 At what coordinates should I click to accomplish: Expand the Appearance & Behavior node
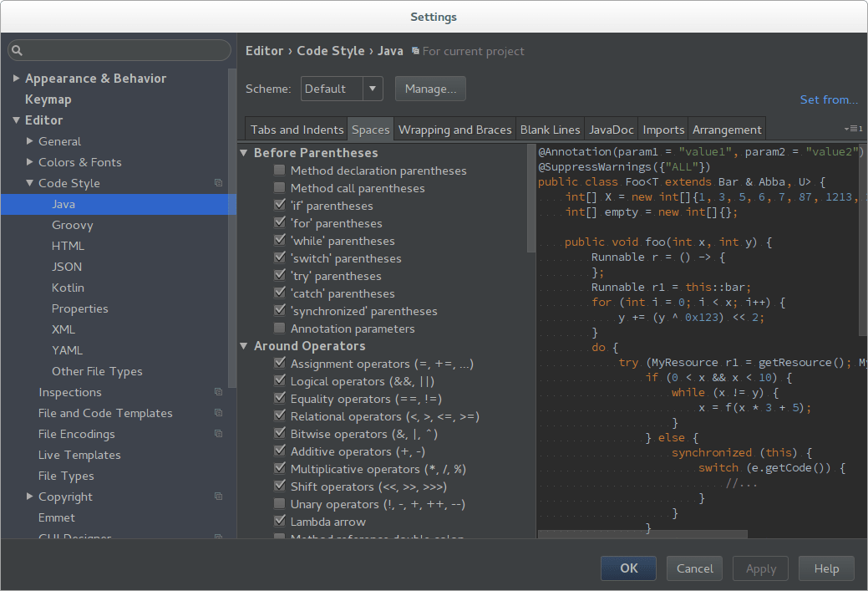17,78
